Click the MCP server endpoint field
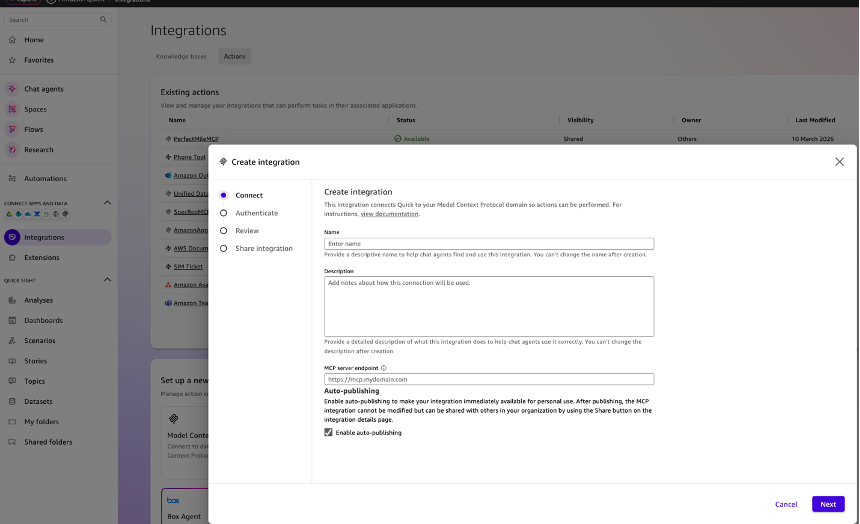Image resolution: width=860 pixels, height=524 pixels. click(489, 379)
